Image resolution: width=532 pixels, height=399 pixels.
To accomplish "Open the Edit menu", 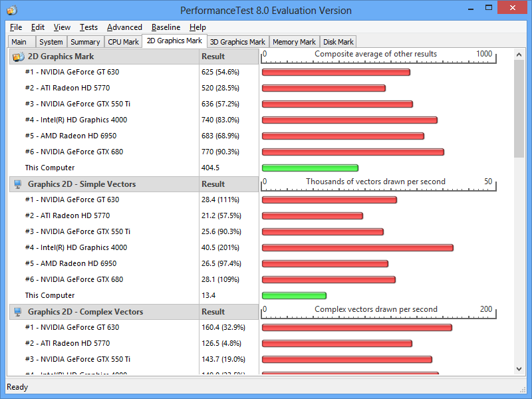I will pyautogui.click(x=38, y=27).
